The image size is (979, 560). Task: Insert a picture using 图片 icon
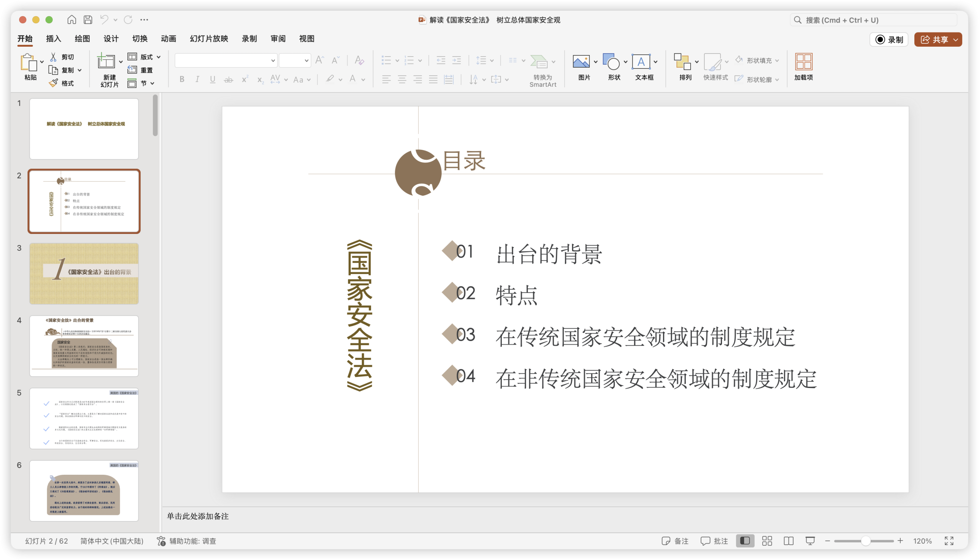(581, 62)
